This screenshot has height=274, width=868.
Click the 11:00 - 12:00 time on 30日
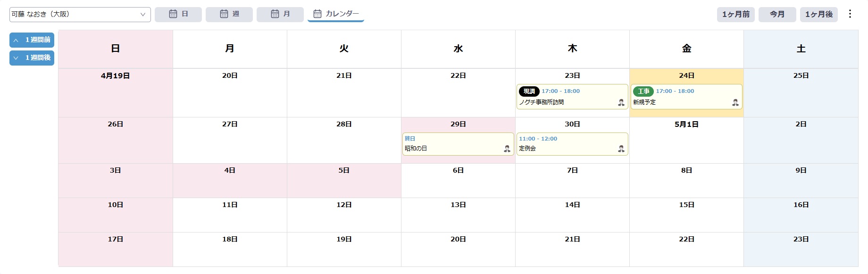coord(538,139)
